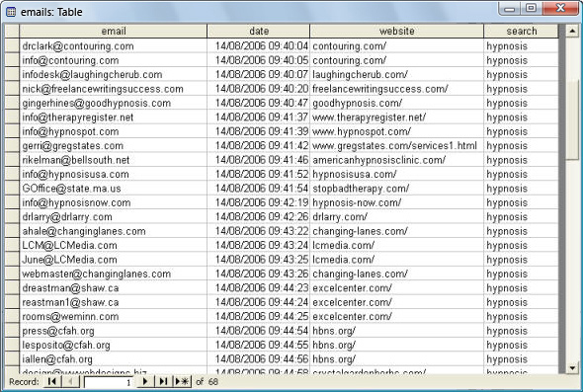
Task: Click hypnosis cell in GOffice@state.ma.us row
Action: (x=522, y=189)
